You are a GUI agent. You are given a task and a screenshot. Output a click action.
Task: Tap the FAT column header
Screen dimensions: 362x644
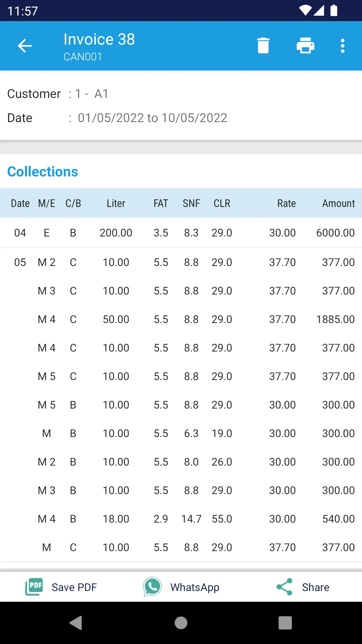click(x=161, y=203)
